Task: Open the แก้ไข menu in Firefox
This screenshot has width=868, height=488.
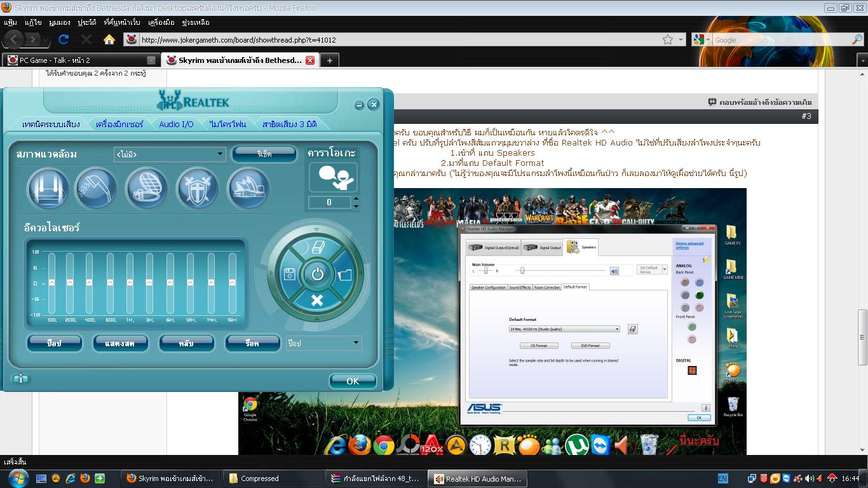Action: [x=33, y=22]
